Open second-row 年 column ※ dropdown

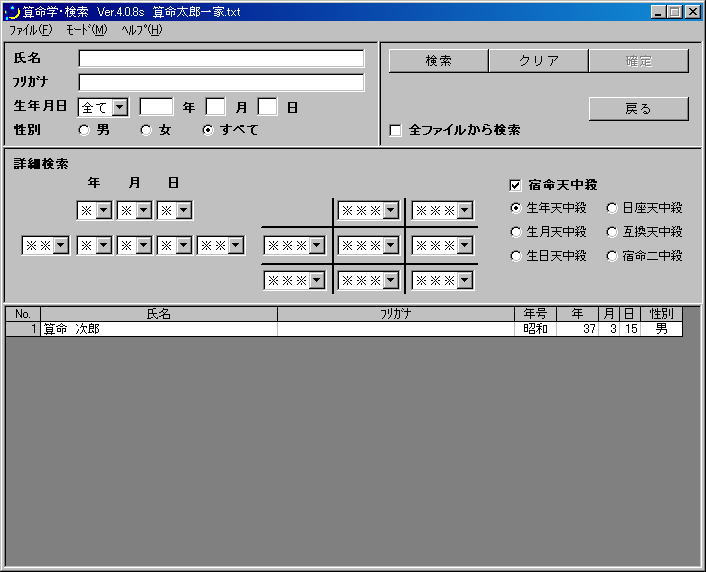pos(104,245)
